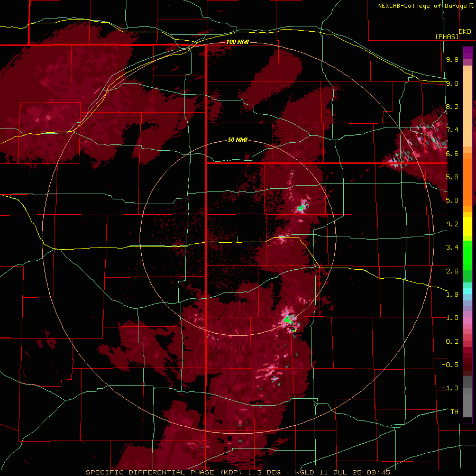Select the yellow segment of the color bar
Image resolution: width=476 pixels, height=476 pixels.
[x=467, y=226]
